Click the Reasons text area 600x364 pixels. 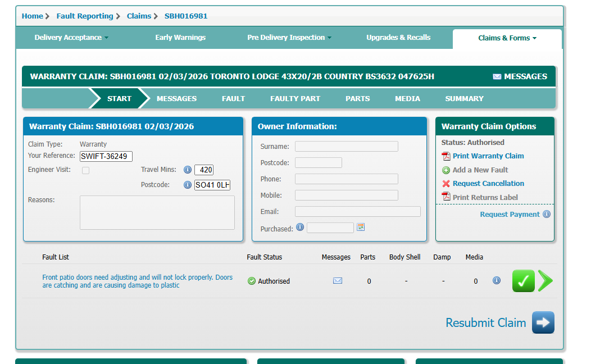(157, 213)
